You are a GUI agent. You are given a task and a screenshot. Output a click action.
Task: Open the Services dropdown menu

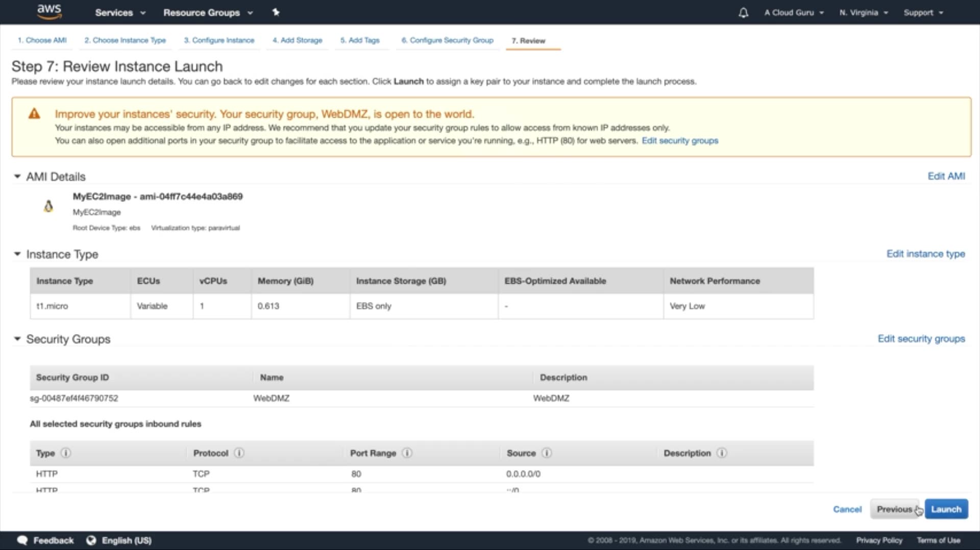click(x=120, y=13)
